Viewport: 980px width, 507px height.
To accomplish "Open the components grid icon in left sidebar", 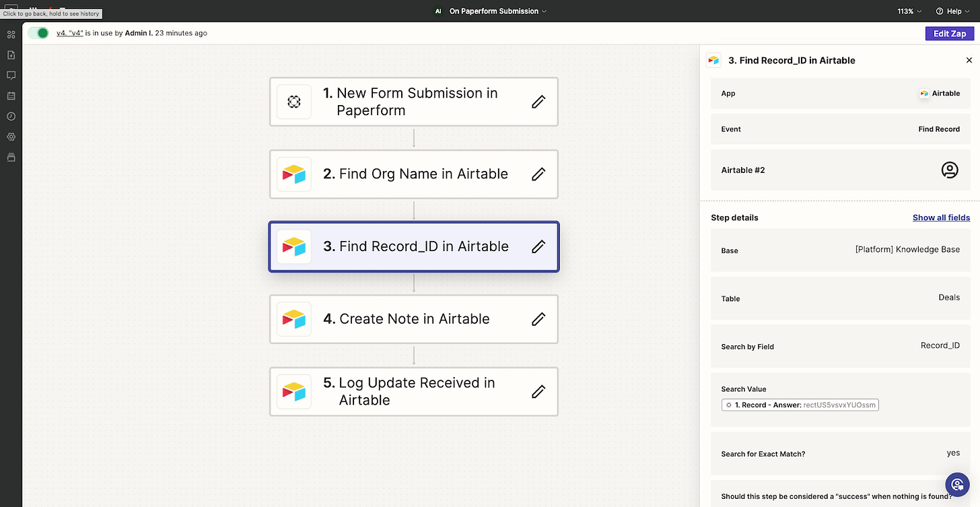I will (11, 34).
